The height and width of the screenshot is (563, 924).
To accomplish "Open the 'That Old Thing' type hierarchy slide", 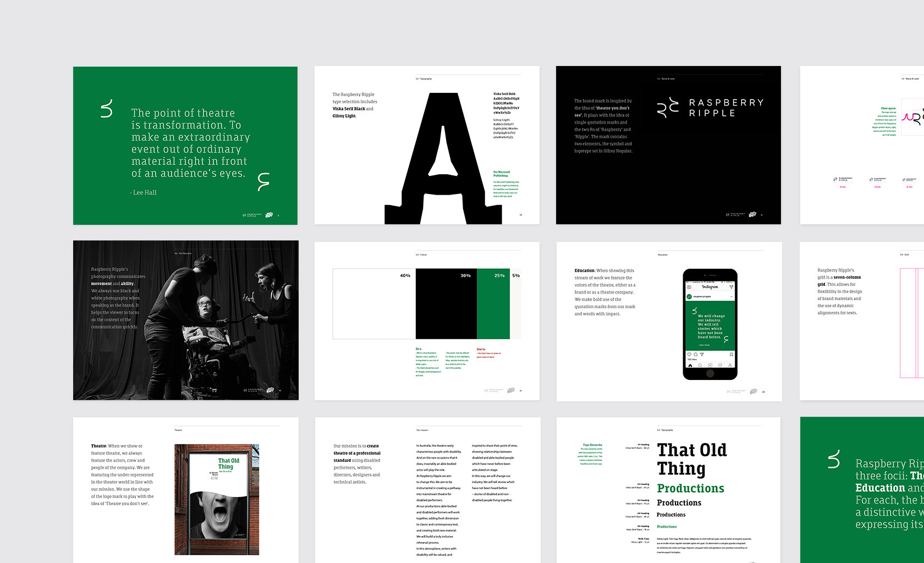I will coord(669,490).
